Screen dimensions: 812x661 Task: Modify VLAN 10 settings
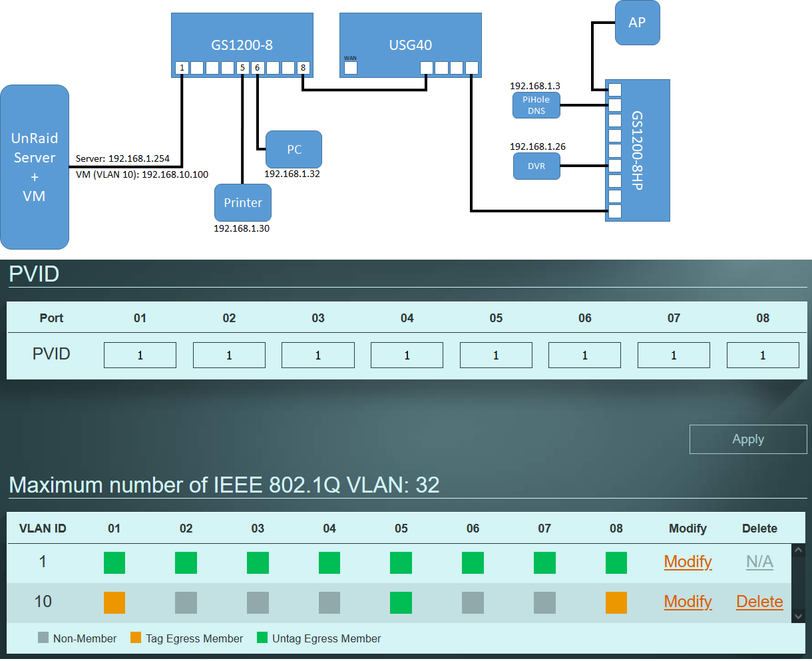688,602
